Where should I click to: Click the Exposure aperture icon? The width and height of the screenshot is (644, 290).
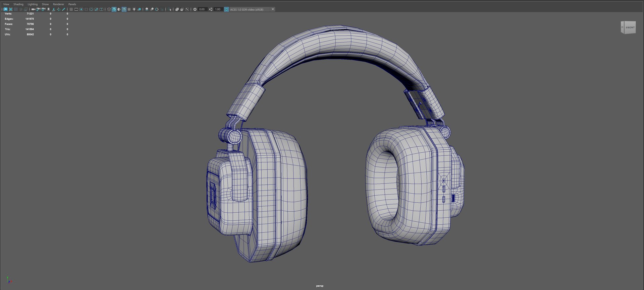[x=195, y=9]
